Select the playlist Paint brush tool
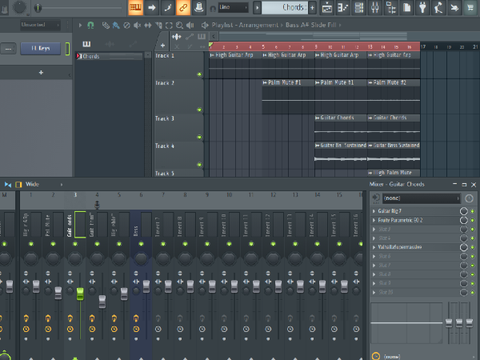 pyautogui.click(x=116, y=25)
